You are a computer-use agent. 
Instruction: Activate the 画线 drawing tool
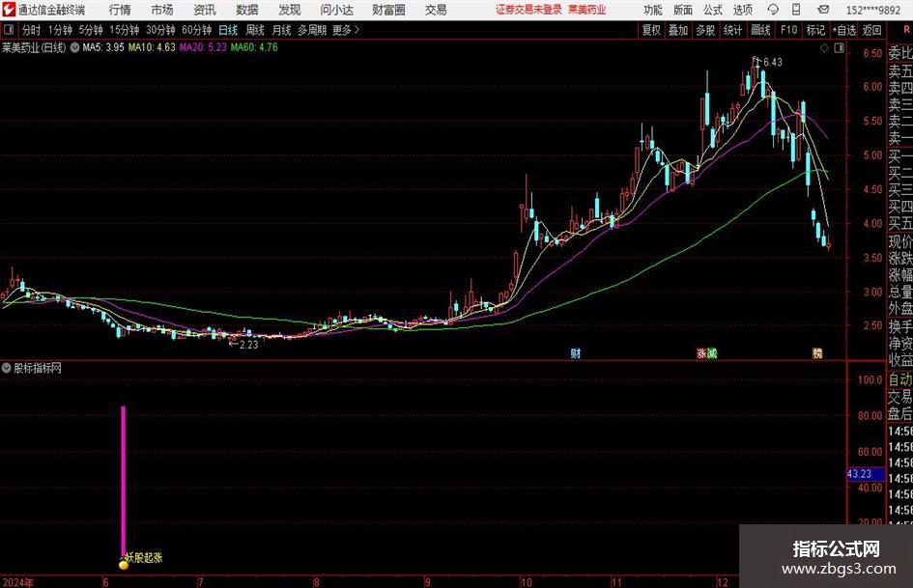(x=760, y=30)
